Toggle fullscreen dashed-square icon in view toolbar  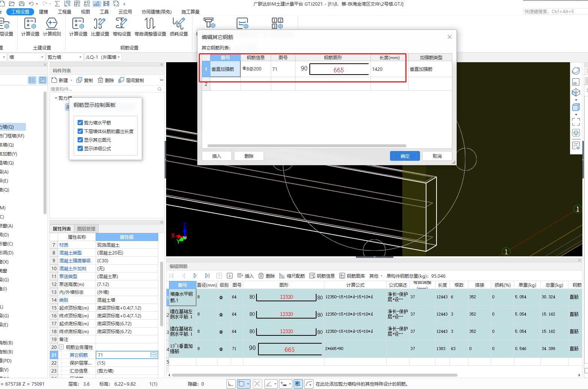576,121
